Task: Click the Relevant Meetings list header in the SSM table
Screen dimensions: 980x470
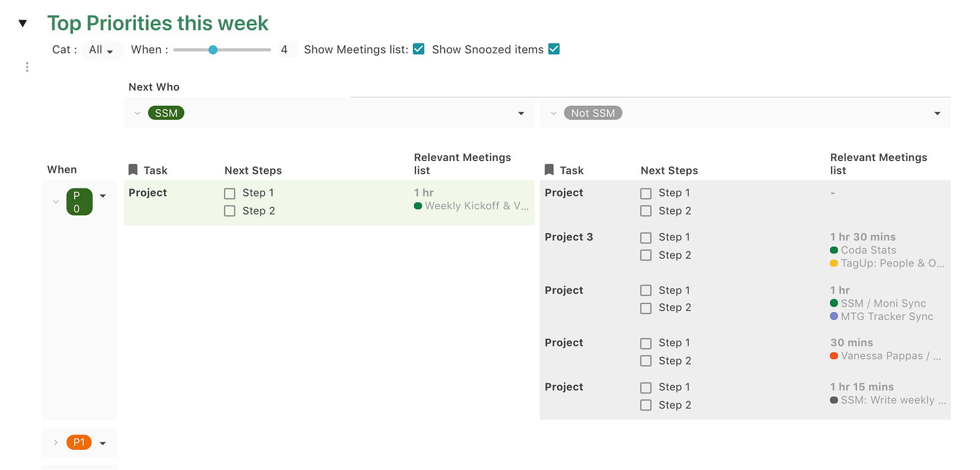Action: 462,163
